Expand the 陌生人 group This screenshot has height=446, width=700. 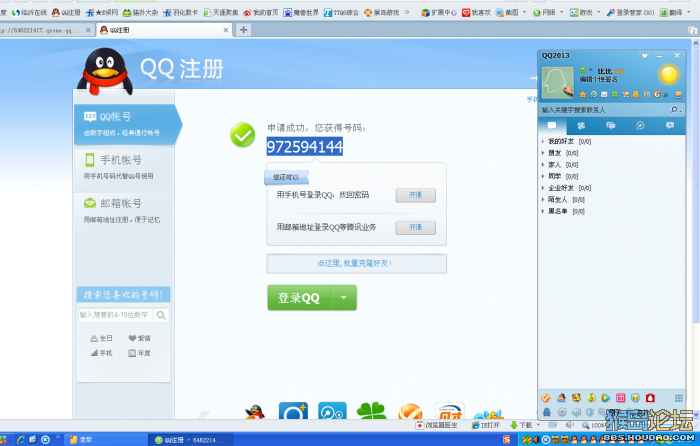(563, 200)
